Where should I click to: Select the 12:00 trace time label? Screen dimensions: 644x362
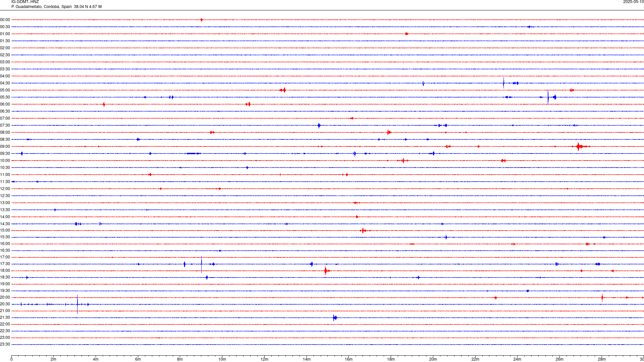5,189
